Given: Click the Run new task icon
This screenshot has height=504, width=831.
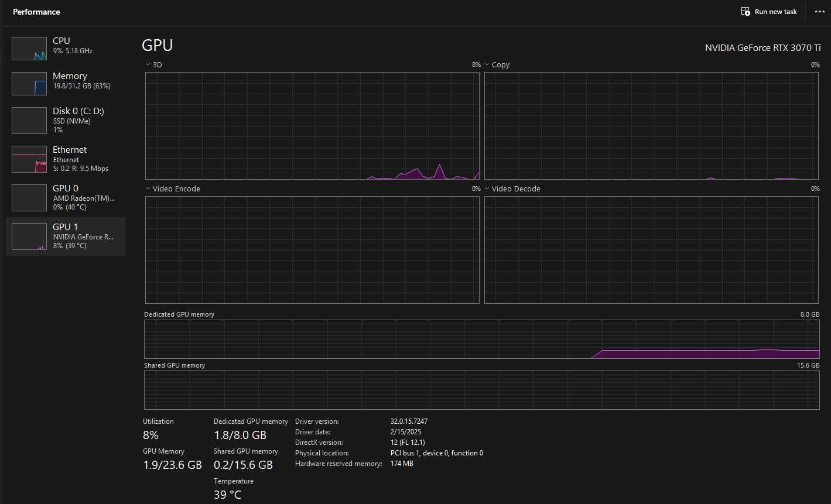Looking at the screenshot, I should (745, 12).
